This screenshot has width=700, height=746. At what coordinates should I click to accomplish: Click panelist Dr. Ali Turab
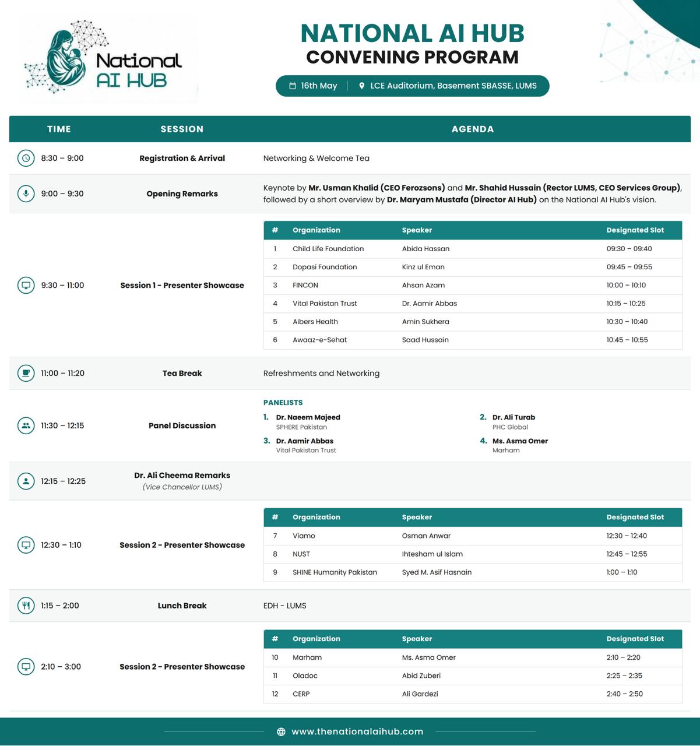click(x=513, y=417)
